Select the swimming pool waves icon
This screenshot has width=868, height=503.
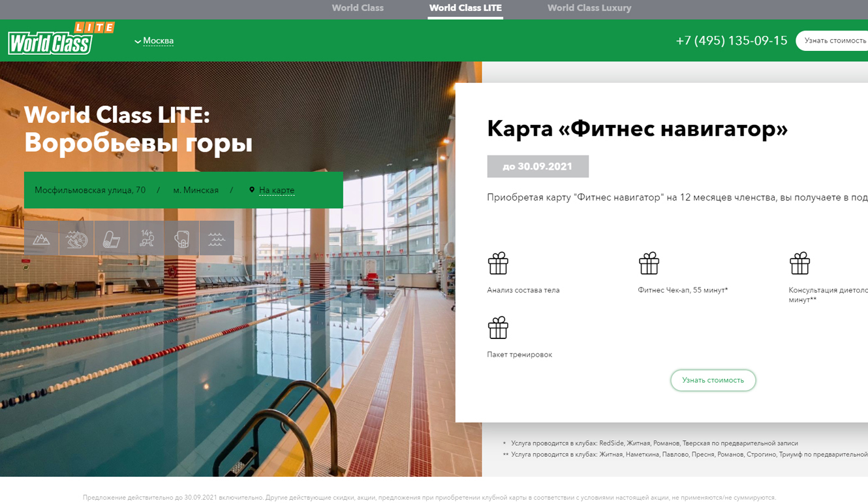(217, 238)
